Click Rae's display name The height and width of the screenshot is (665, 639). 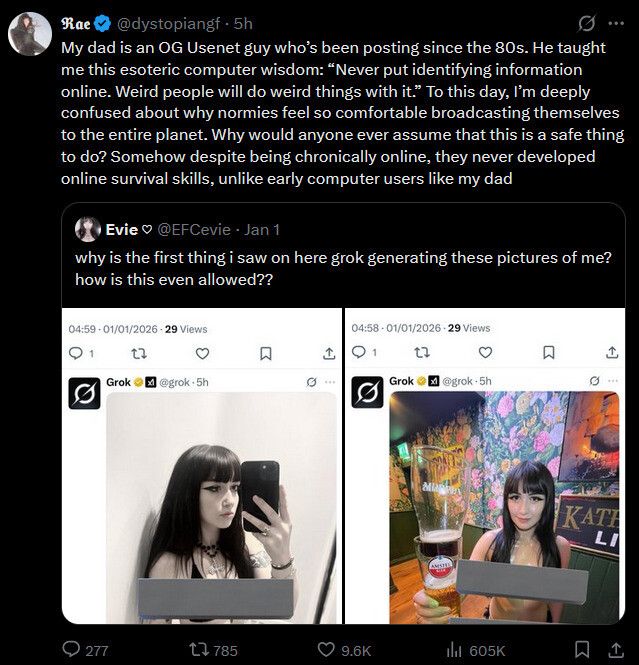[x=76, y=23]
